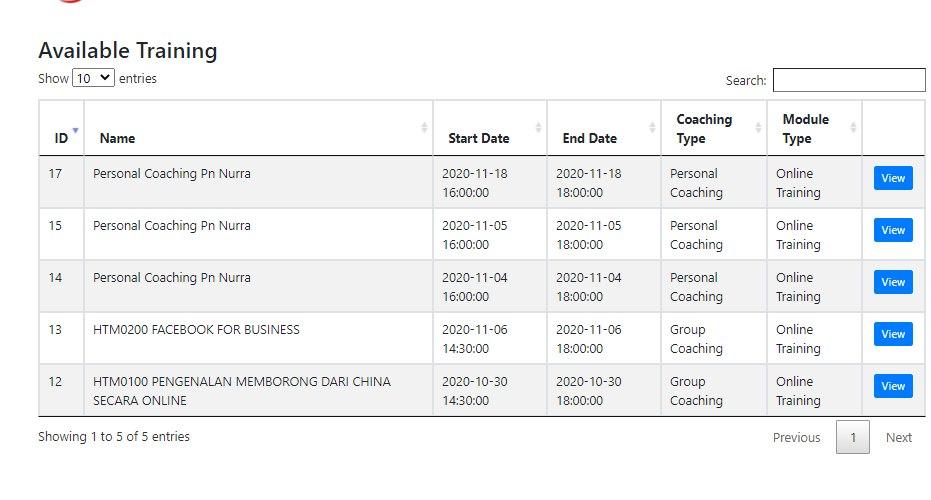This screenshot has width=931, height=500.
Task: Go to the Next page
Action: (x=898, y=437)
